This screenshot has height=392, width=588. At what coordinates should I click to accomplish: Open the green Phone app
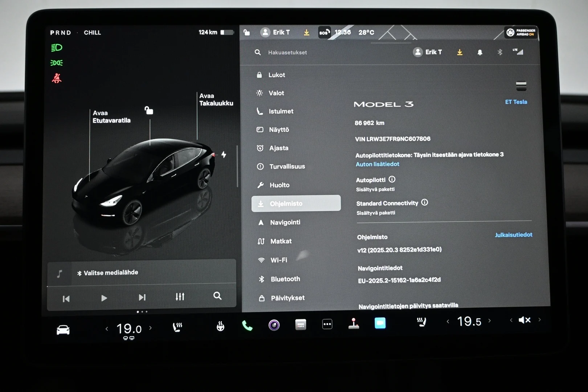(x=247, y=326)
